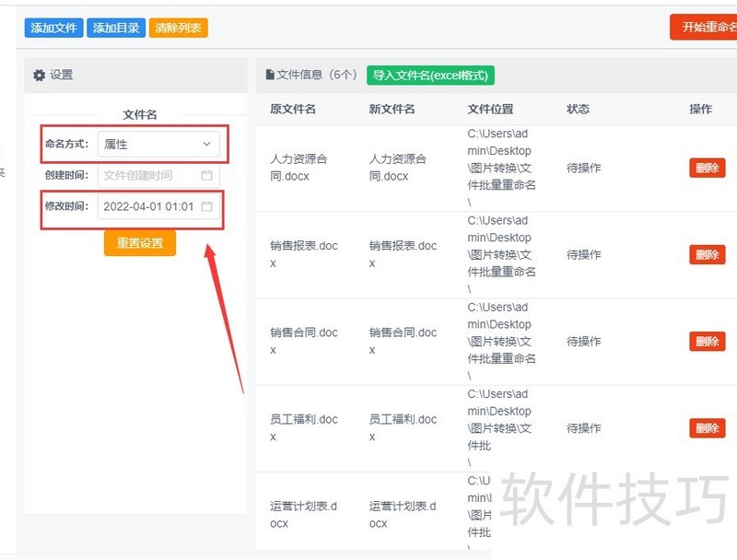Click the 添加文件 button
The height and width of the screenshot is (560, 737).
[53, 28]
